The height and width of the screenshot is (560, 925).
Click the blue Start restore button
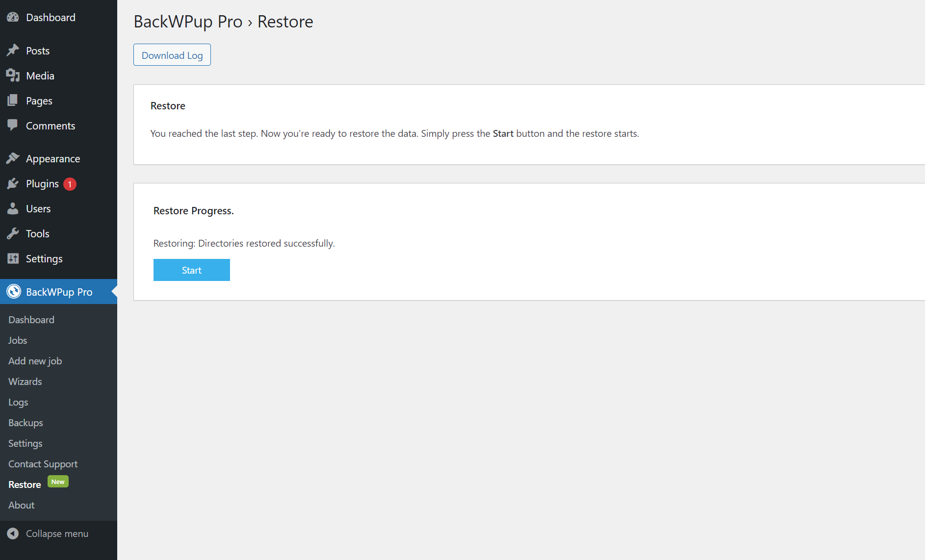(192, 270)
